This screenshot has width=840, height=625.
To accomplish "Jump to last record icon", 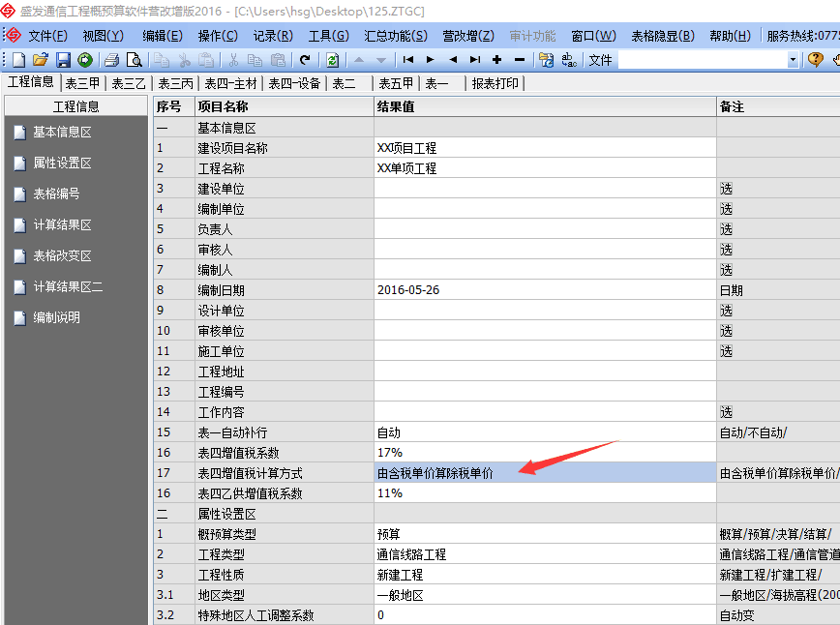I will click(474, 60).
